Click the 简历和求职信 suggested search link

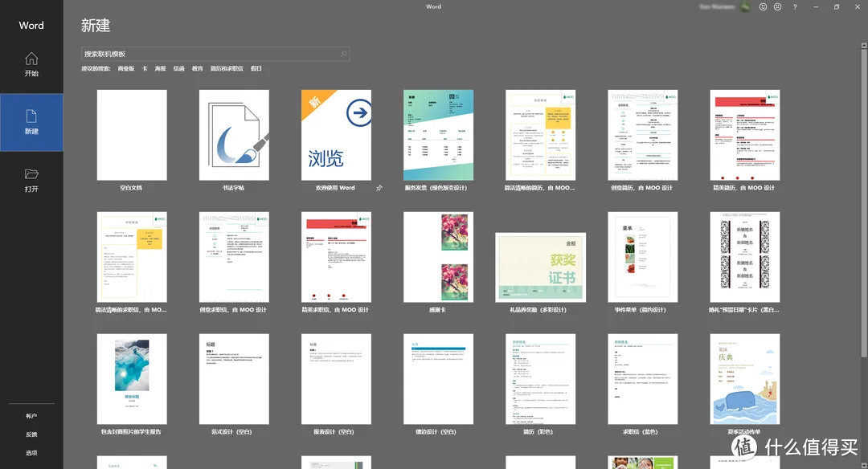point(226,69)
